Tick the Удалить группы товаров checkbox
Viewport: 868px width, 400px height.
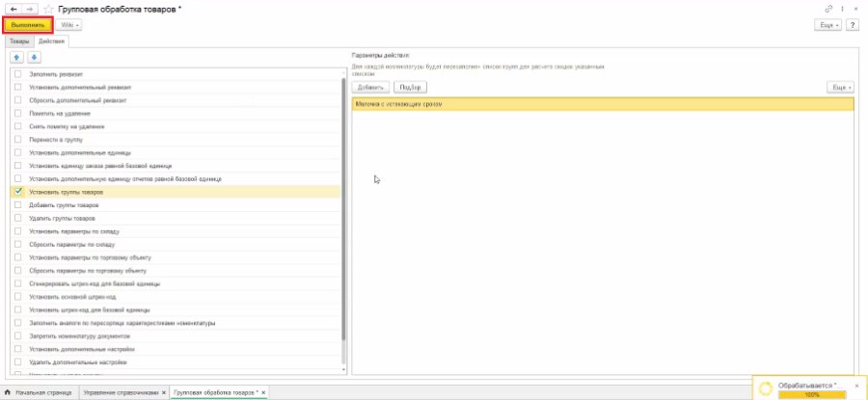click(19, 218)
